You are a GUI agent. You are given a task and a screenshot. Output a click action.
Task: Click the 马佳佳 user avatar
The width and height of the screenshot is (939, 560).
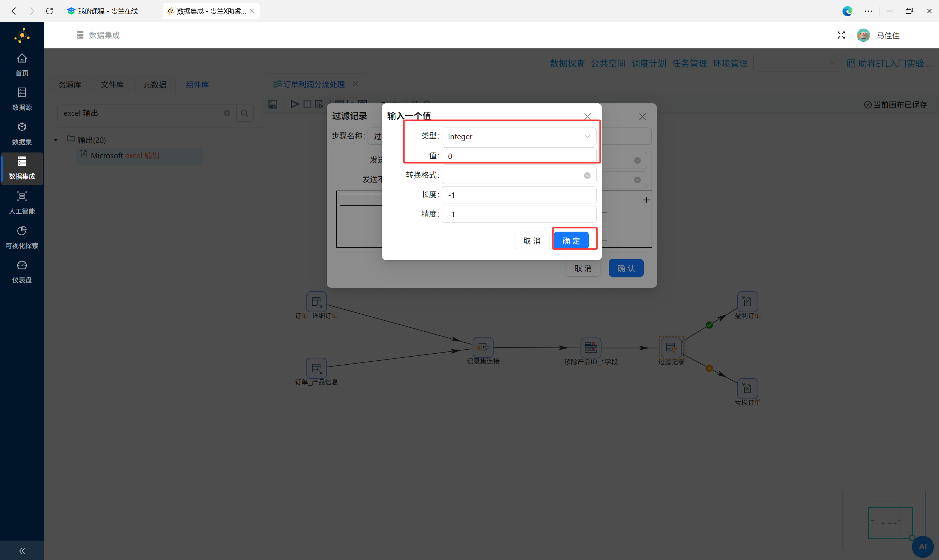coord(863,35)
